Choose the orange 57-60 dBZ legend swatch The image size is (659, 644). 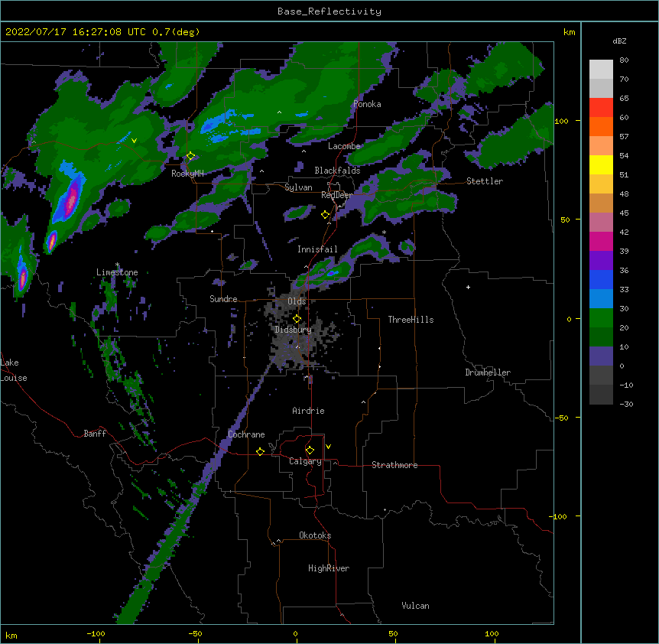tap(601, 126)
